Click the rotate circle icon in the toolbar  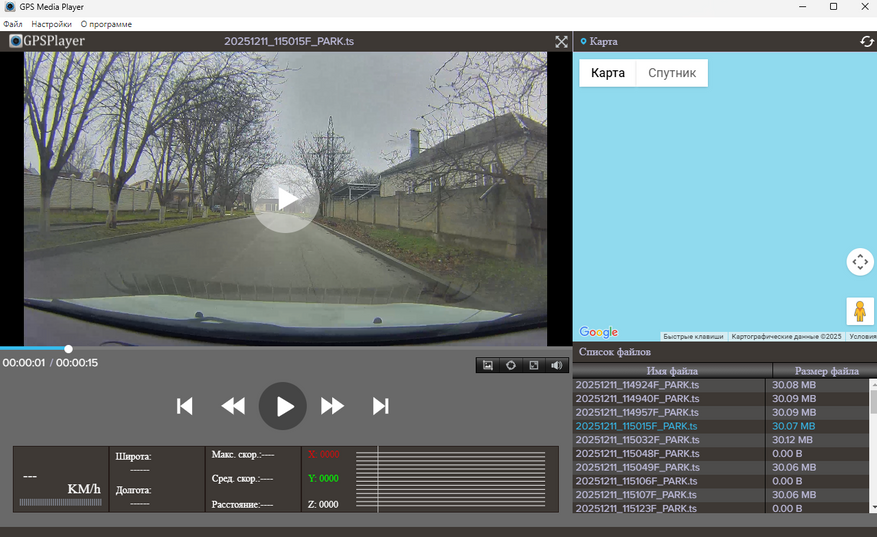click(x=511, y=365)
